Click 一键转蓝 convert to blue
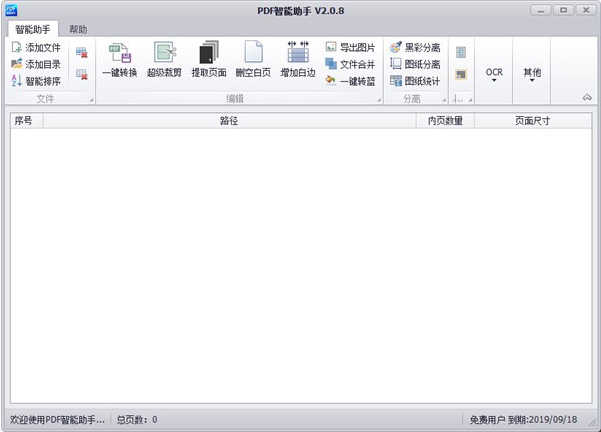The height and width of the screenshot is (432, 601). coord(350,81)
